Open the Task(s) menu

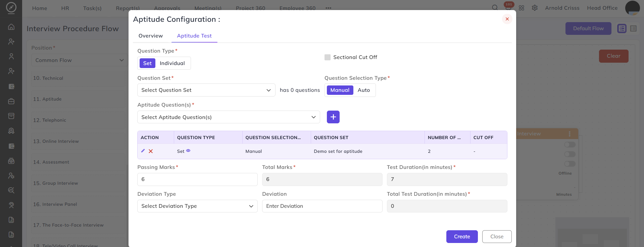point(92,8)
